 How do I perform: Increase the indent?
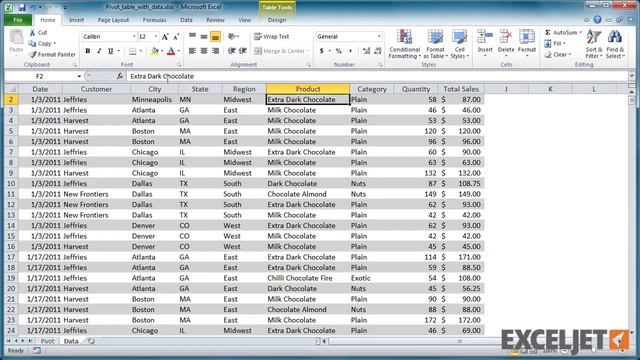(243, 51)
